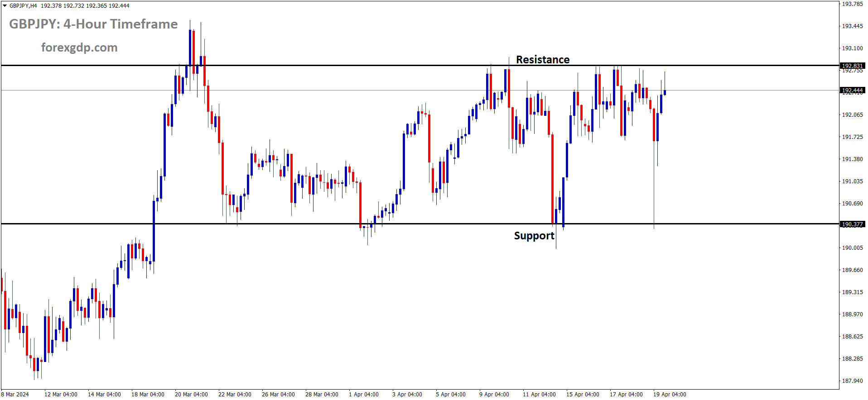Image resolution: width=868 pixels, height=400 pixels.
Task: Click the 193.100 price scale value
Action: [852, 48]
